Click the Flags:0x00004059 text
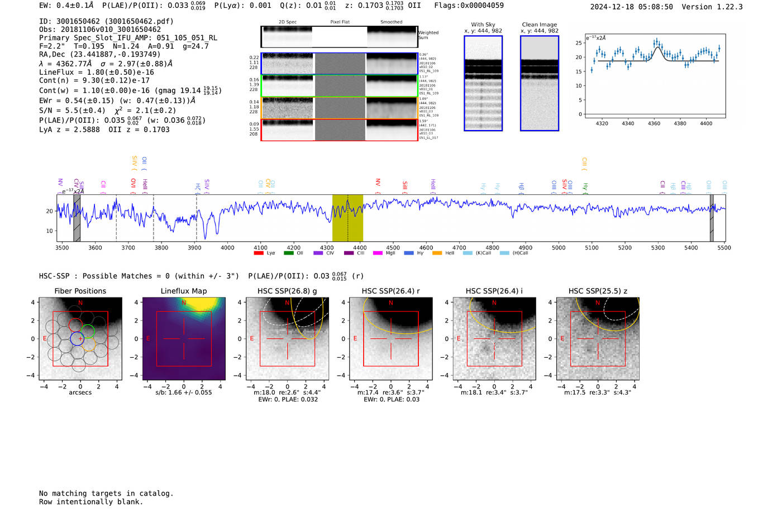 click(469, 6)
